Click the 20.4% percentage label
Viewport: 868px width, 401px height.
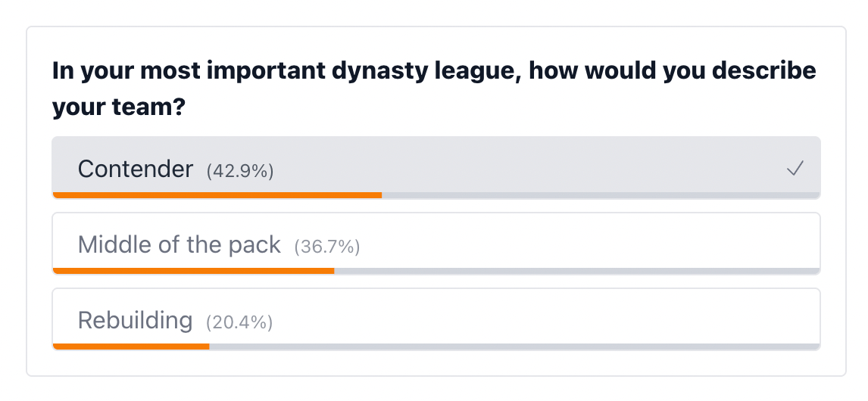pyautogui.click(x=239, y=322)
